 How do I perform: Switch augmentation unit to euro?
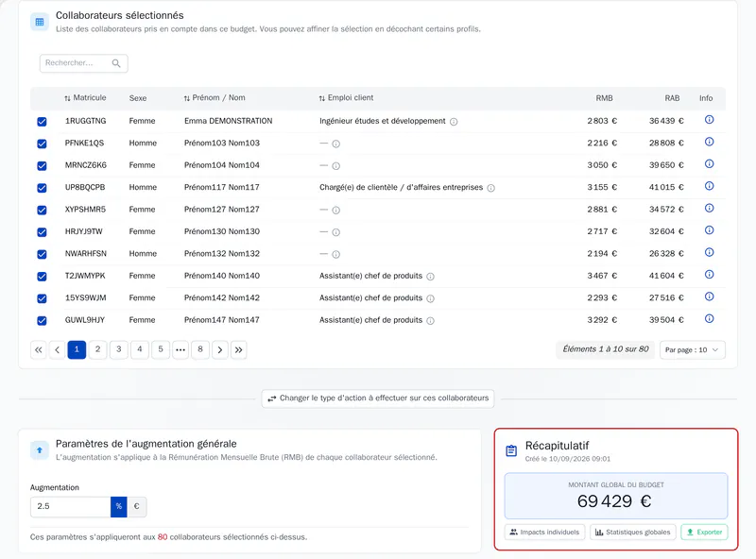136,506
